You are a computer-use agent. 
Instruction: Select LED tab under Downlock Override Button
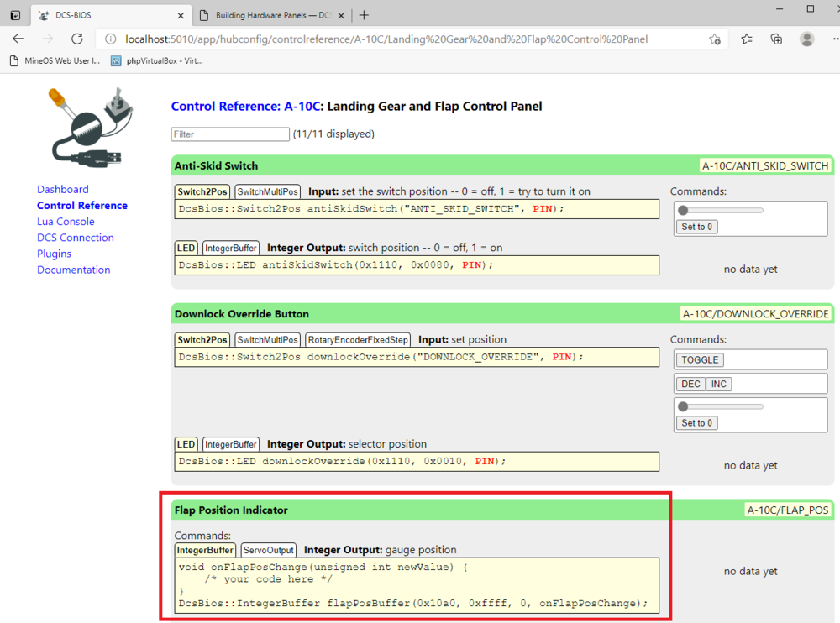[186, 444]
